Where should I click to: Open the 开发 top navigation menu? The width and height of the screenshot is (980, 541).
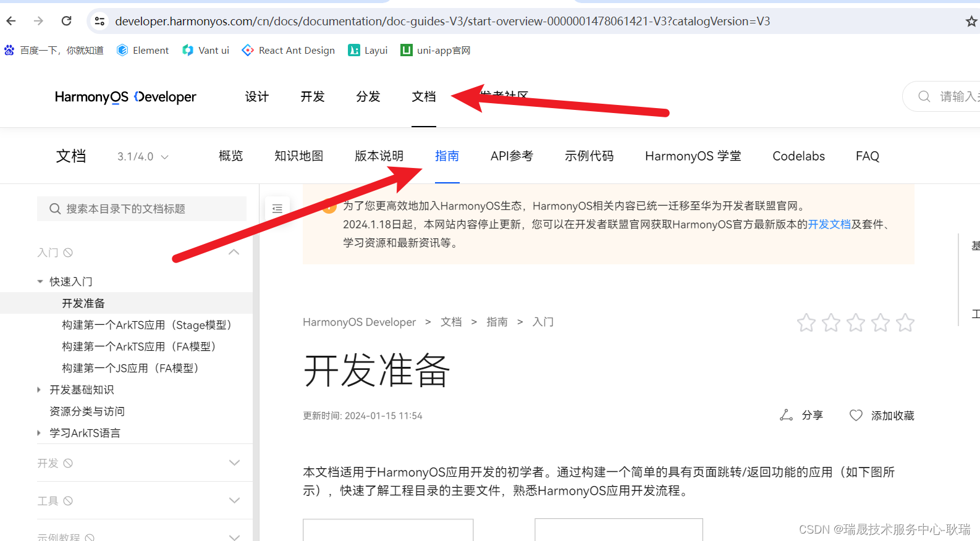click(313, 96)
